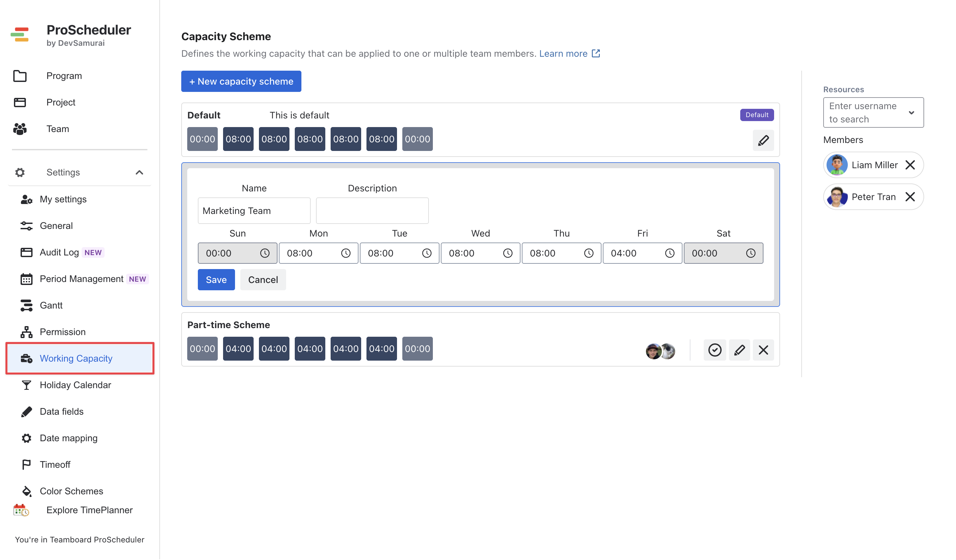Image resolution: width=956 pixels, height=560 pixels.
Task: Go to Period Management page
Action: (x=82, y=279)
